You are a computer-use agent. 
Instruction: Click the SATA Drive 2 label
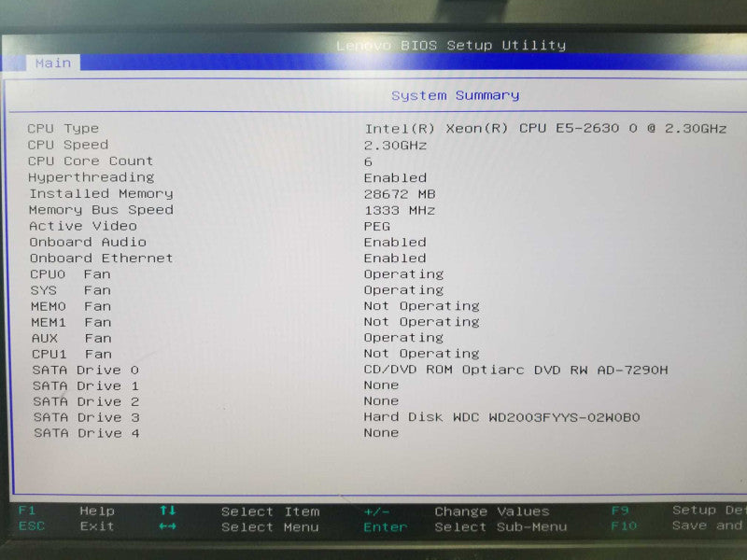click(x=86, y=402)
